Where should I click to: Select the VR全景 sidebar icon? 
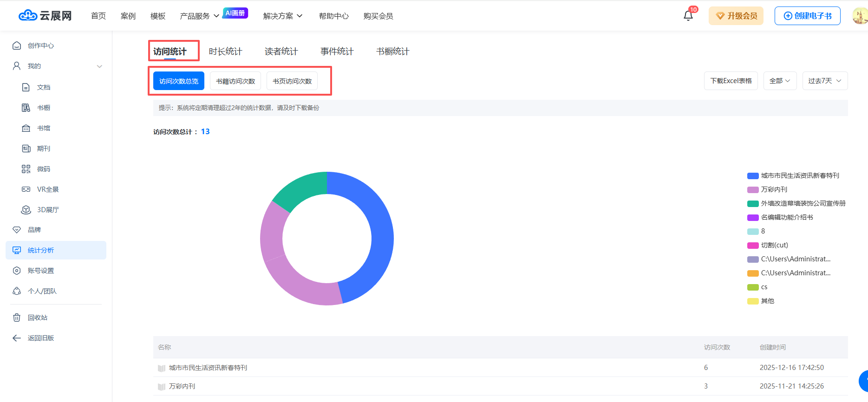coord(26,189)
